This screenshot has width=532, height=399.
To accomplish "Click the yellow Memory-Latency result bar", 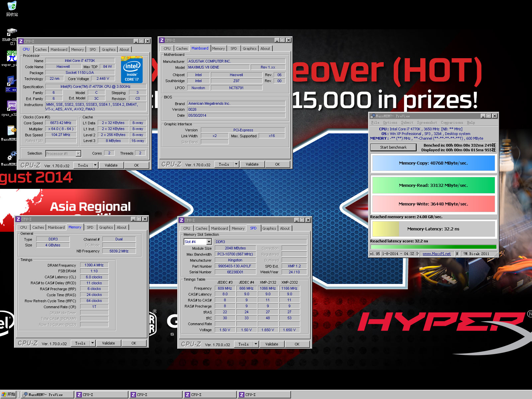I will click(x=433, y=229).
